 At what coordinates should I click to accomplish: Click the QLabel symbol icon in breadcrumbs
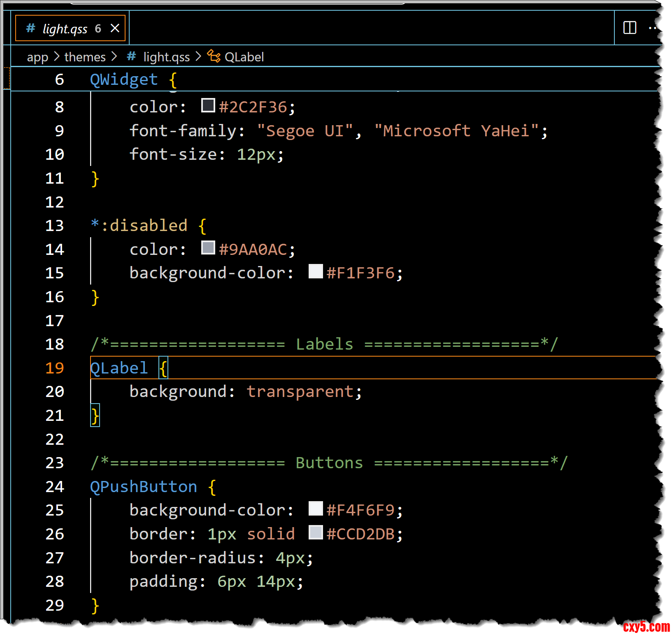pos(214,56)
